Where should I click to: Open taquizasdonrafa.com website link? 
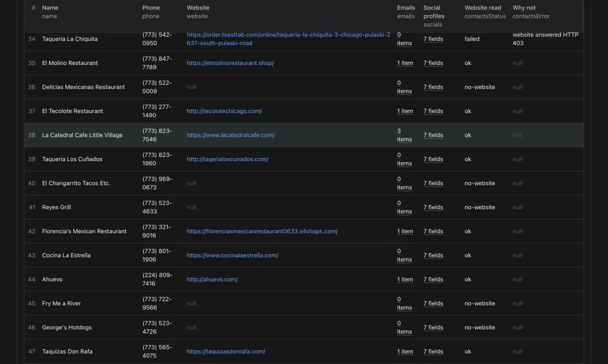(x=226, y=351)
